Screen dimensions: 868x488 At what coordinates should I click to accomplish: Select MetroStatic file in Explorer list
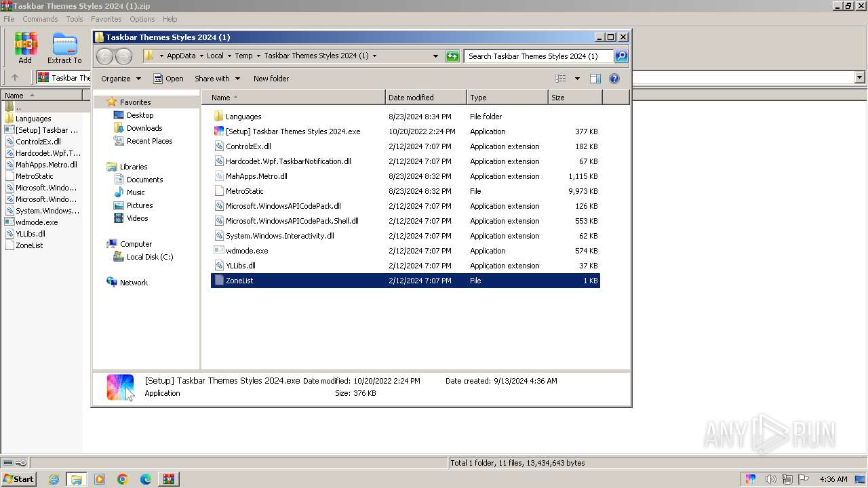coord(406,191)
